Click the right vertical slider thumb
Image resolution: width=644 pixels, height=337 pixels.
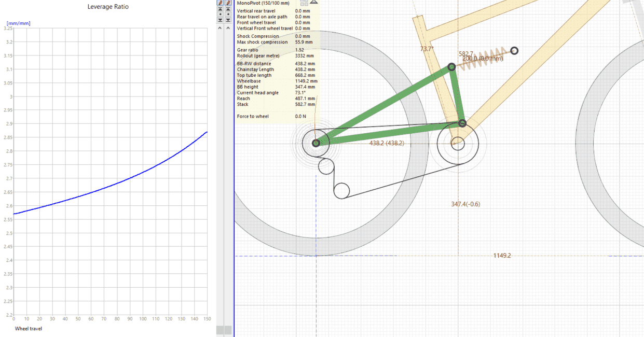tap(227, 330)
